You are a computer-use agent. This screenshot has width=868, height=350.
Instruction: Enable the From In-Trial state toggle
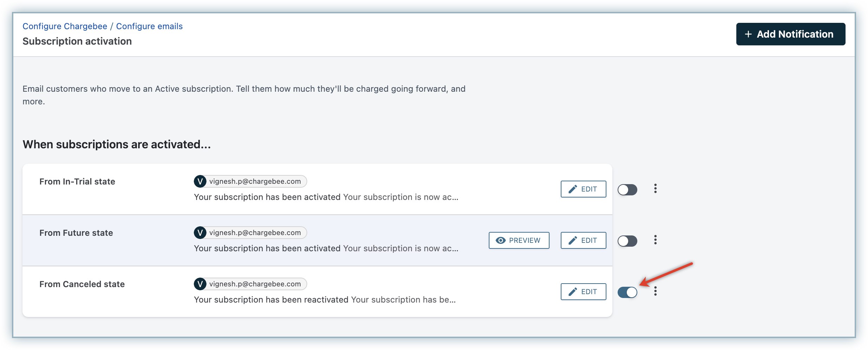tap(627, 190)
